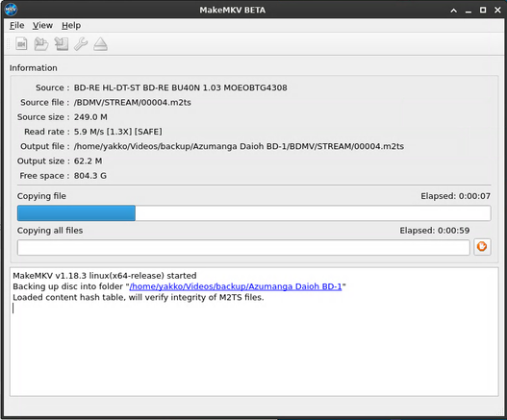Screen dimensions: 507x420
Task: Open the Azumanga Daioh BD-1 backup folder link
Action: [236, 286]
